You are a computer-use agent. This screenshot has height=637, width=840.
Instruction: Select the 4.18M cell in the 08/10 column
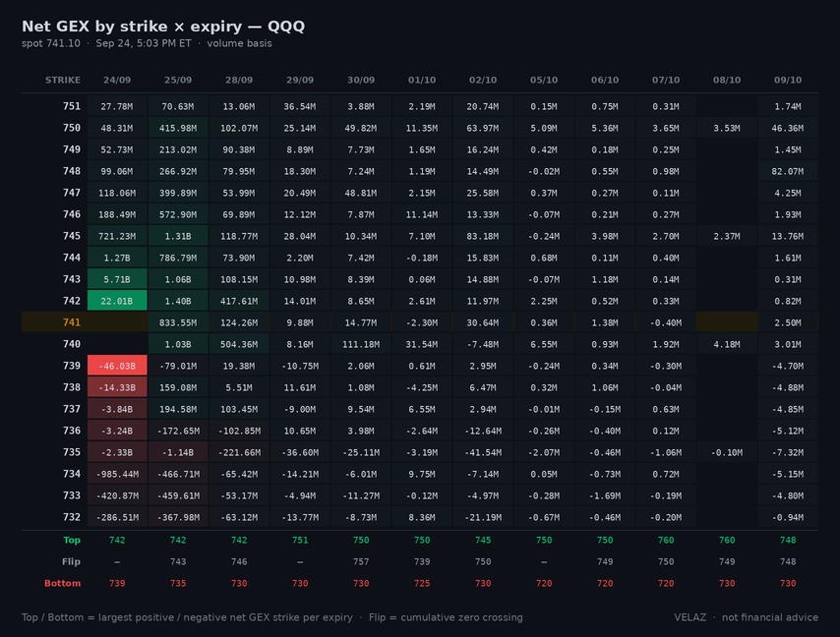coord(727,344)
